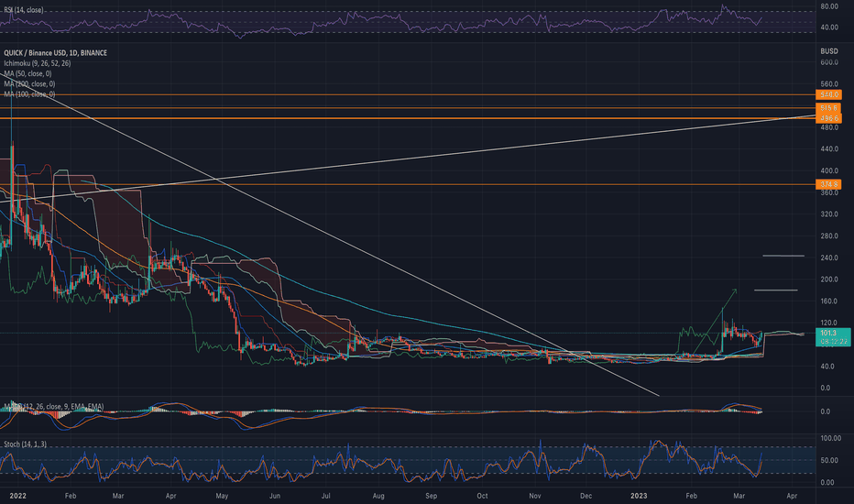The width and height of the screenshot is (854, 504).
Task: Click the orange 374.8 price label
Action: tap(828, 185)
